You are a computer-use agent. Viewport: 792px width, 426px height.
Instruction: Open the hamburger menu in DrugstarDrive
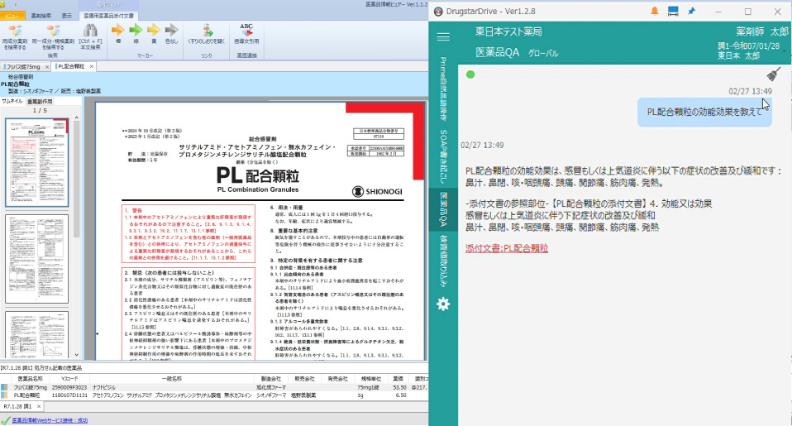tap(443, 37)
